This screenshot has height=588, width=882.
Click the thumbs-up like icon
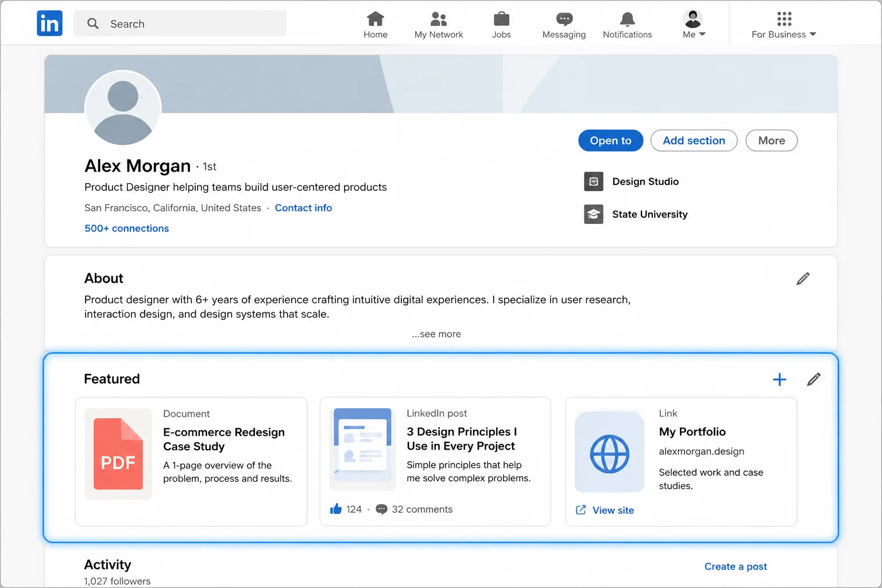[x=336, y=509]
